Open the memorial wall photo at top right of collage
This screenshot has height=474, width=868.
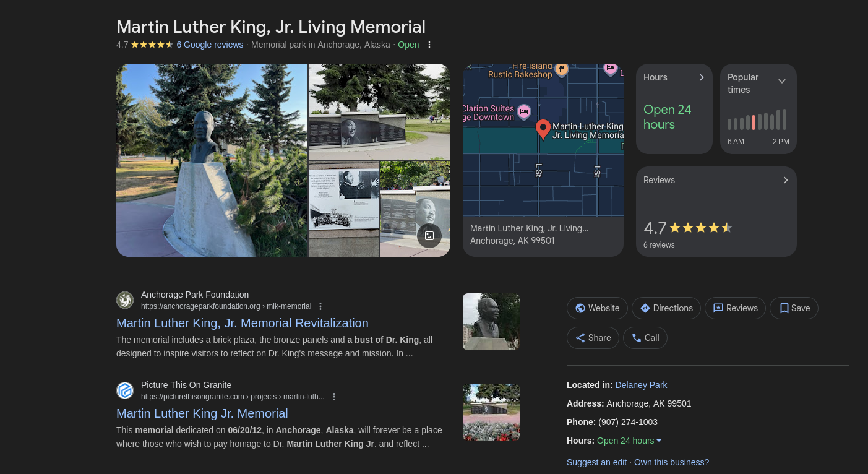[379, 111]
